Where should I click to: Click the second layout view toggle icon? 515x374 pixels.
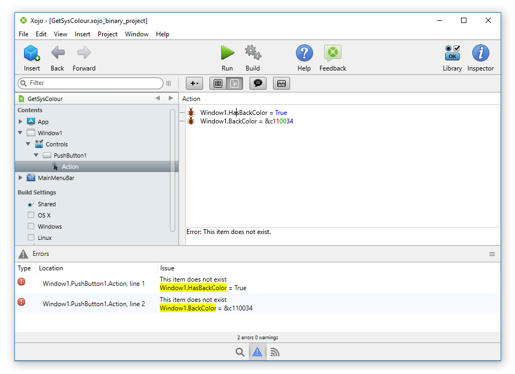[x=235, y=83]
